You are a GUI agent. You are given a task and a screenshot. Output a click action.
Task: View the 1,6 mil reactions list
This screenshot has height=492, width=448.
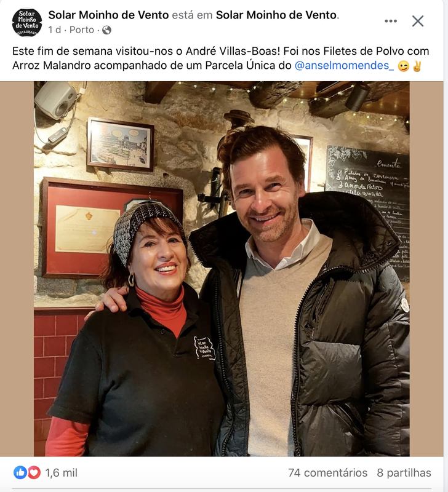[61, 472]
